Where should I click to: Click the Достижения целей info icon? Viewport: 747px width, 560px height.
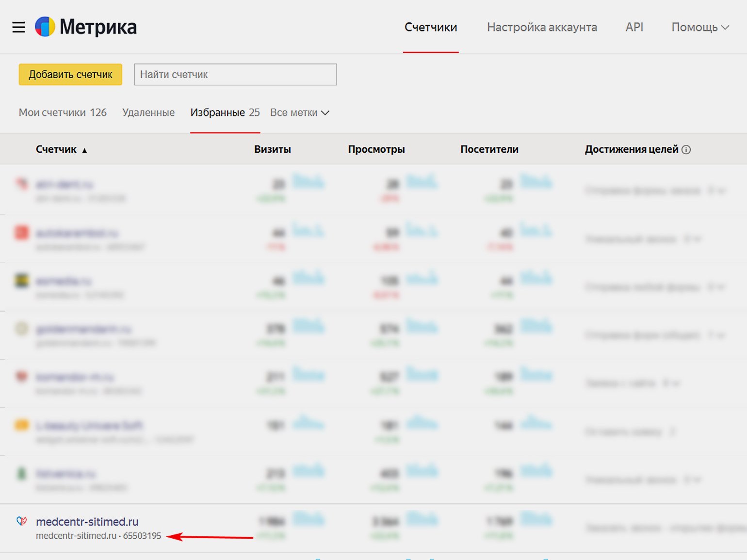686,150
